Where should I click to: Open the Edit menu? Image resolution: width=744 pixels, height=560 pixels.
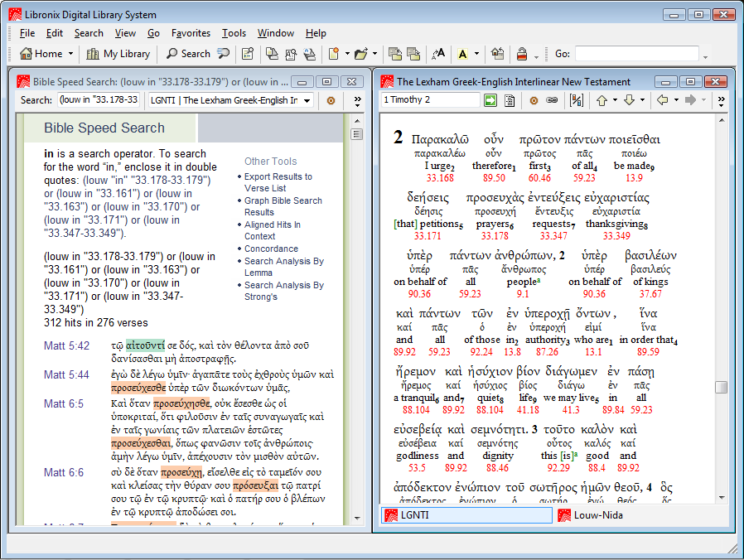54,33
